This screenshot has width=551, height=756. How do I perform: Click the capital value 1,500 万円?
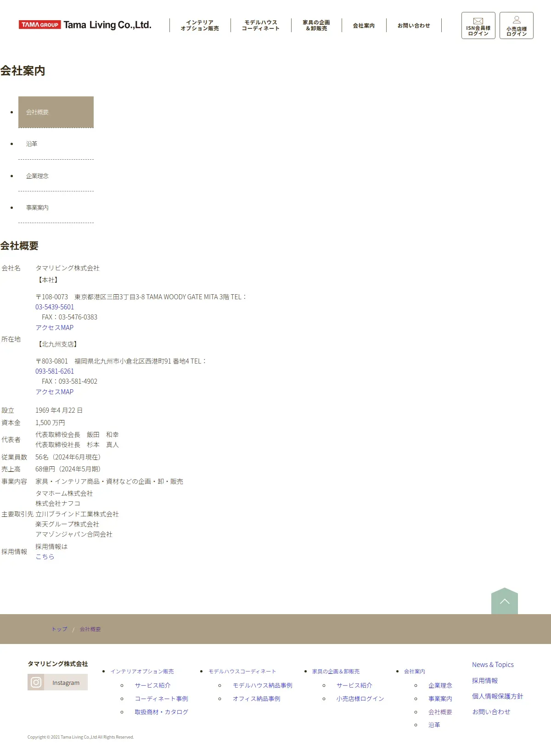coord(50,423)
